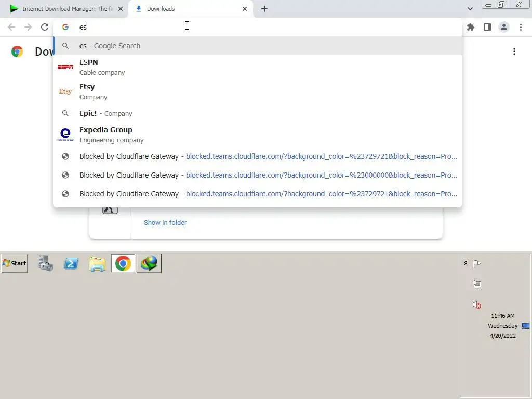
Task: Close the Internet Download Manager tab
Action: 121,9
